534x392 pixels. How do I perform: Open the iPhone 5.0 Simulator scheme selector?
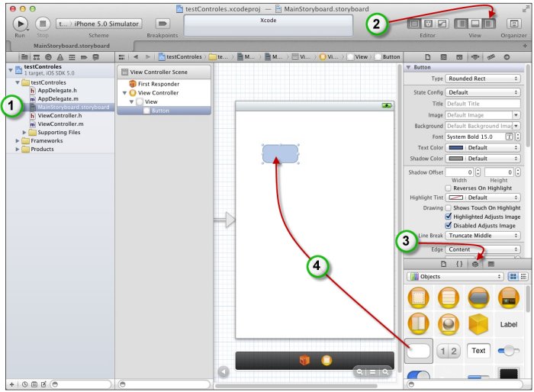(98, 24)
